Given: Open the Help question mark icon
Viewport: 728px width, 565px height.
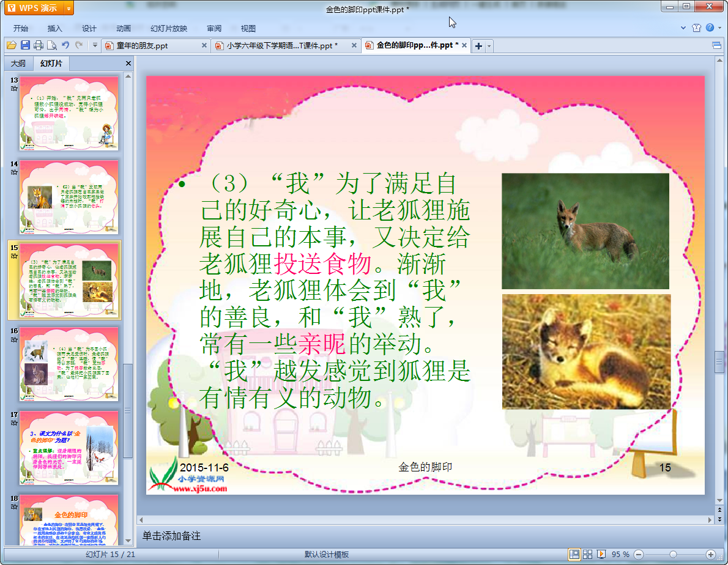Looking at the screenshot, I should [x=710, y=28].
